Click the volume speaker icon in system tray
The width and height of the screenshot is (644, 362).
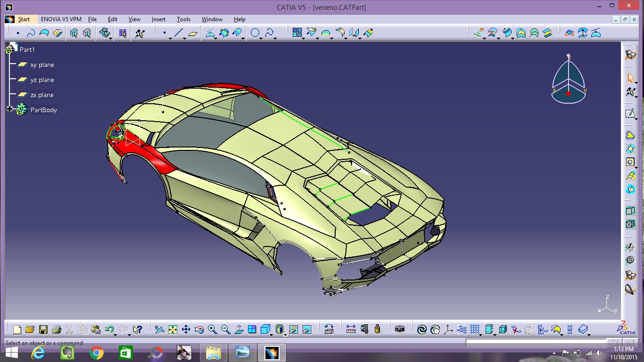599,353
